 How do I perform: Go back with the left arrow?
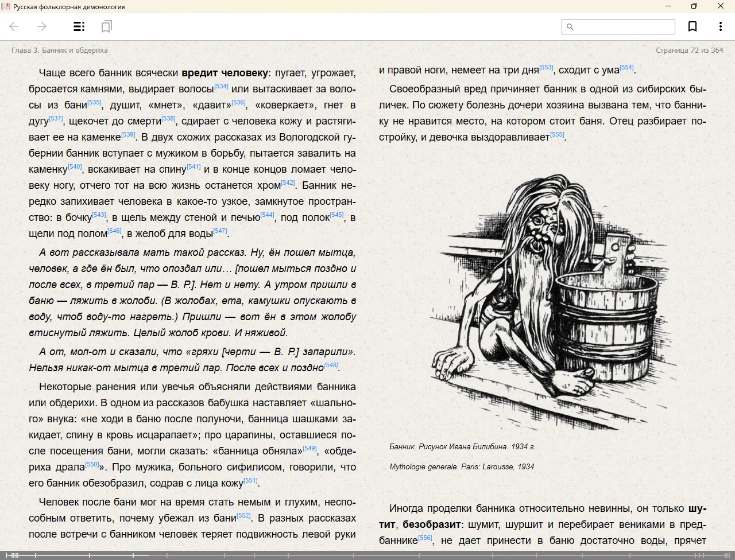[x=14, y=26]
